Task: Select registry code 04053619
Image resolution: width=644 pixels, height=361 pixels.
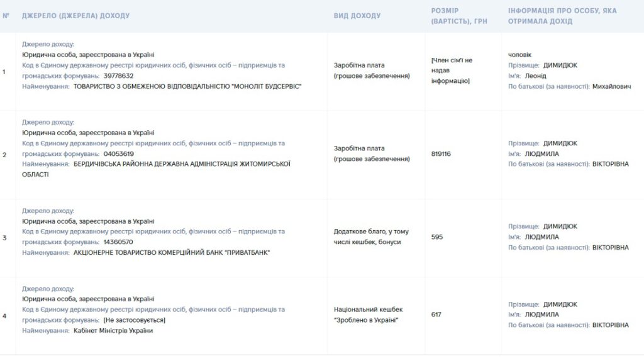Action: pyautogui.click(x=119, y=153)
